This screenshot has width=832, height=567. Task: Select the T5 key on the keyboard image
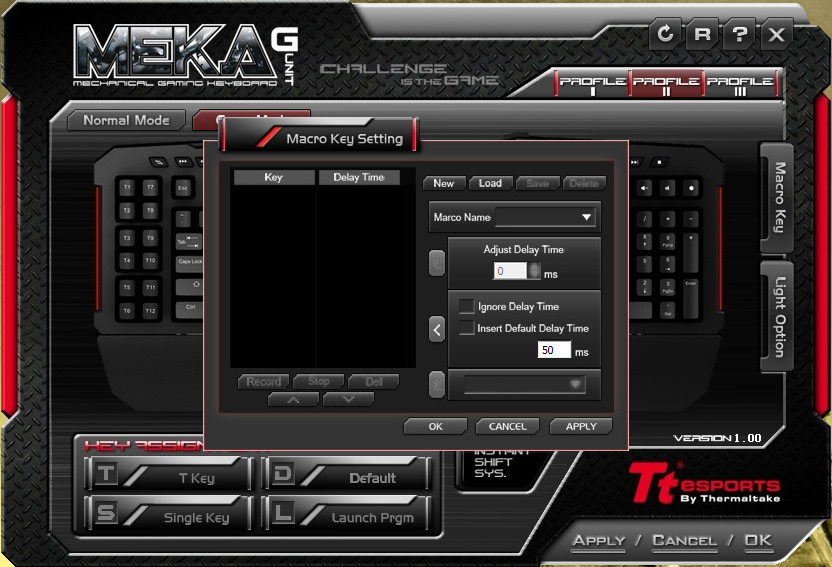click(x=127, y=287)
